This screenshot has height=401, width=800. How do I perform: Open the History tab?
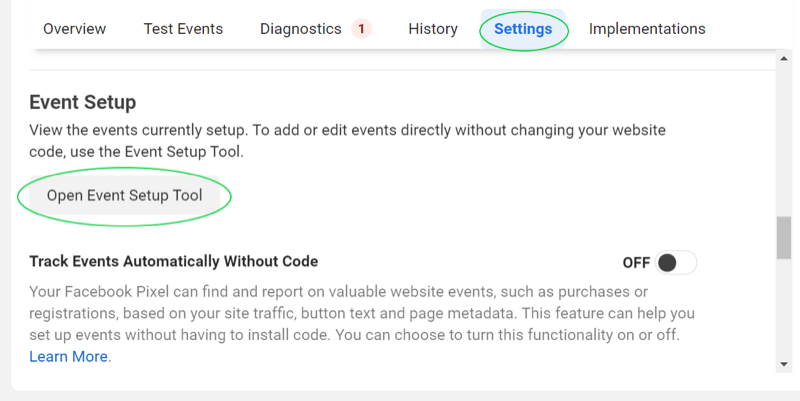[x=433, y=29]
